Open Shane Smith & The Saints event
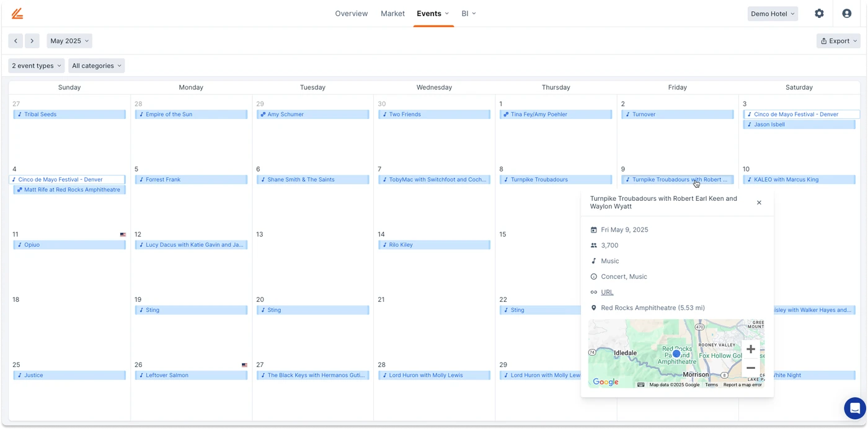 pos(312,180)
